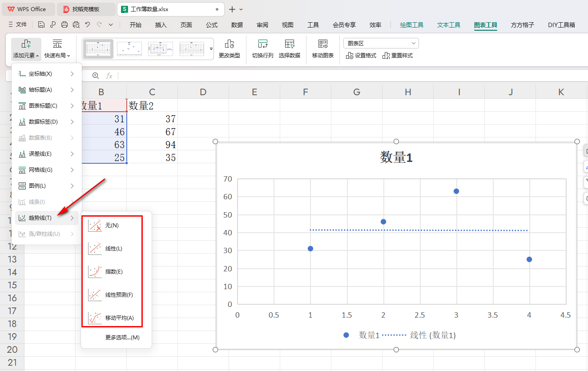This screenshot has height=371, width=588.
Task: Open the 文件 file menu
Action: [x=17, y=24]
